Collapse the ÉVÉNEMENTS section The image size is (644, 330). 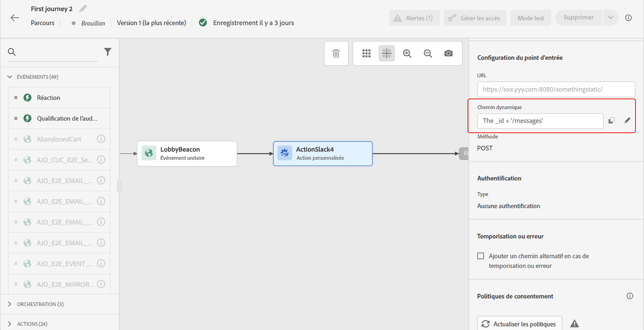10,77
